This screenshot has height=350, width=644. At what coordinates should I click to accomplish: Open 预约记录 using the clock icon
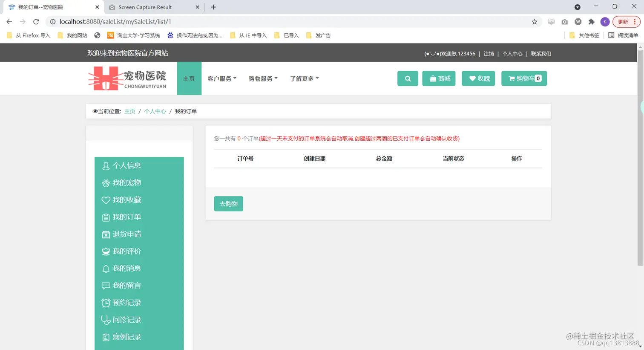coord(106,303)
